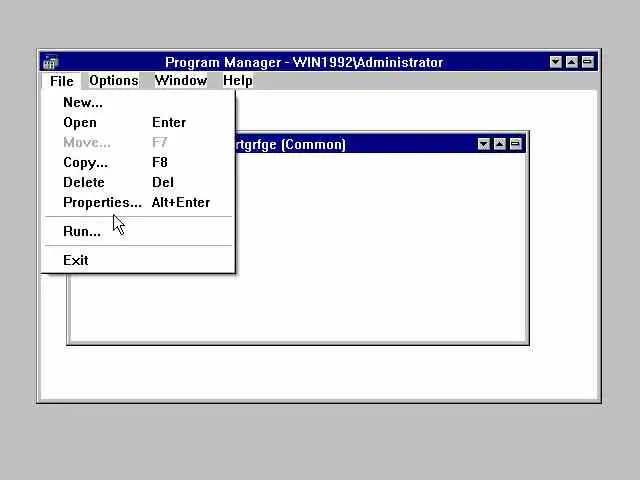
Task: Click Program Manager's rightmost title bar button
Action: point(587,62)
